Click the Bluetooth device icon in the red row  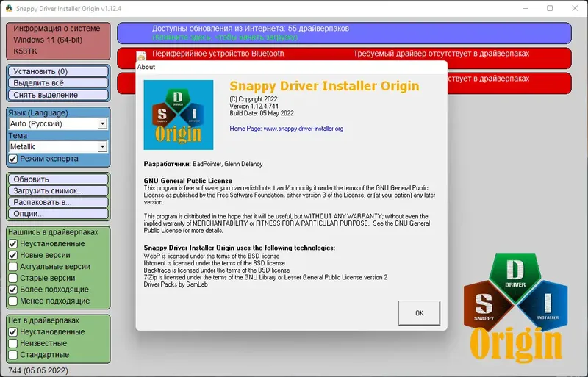point(141,57)
